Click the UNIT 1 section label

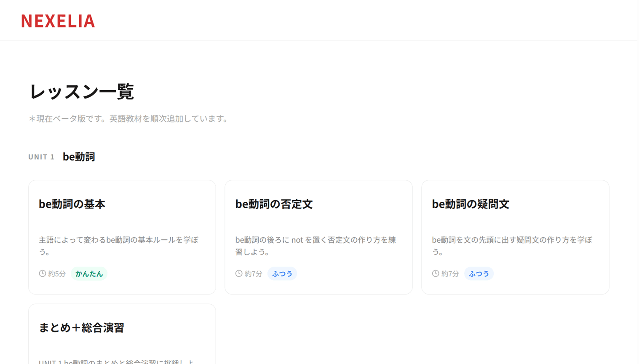coord(41,156)
